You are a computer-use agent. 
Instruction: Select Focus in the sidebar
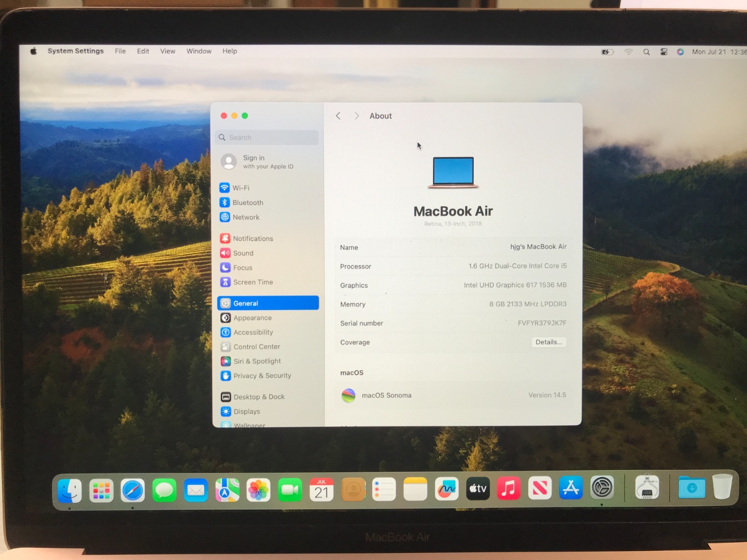pos(242,267)
